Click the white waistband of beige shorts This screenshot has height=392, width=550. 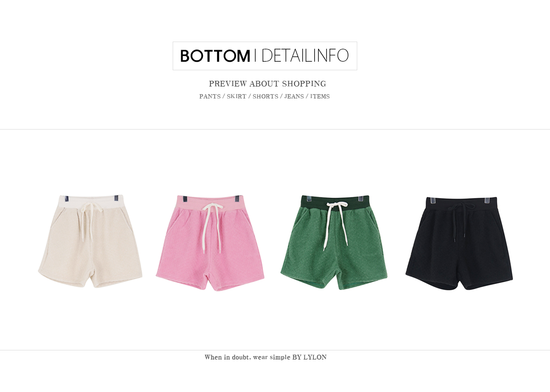[x=90, y=203]
